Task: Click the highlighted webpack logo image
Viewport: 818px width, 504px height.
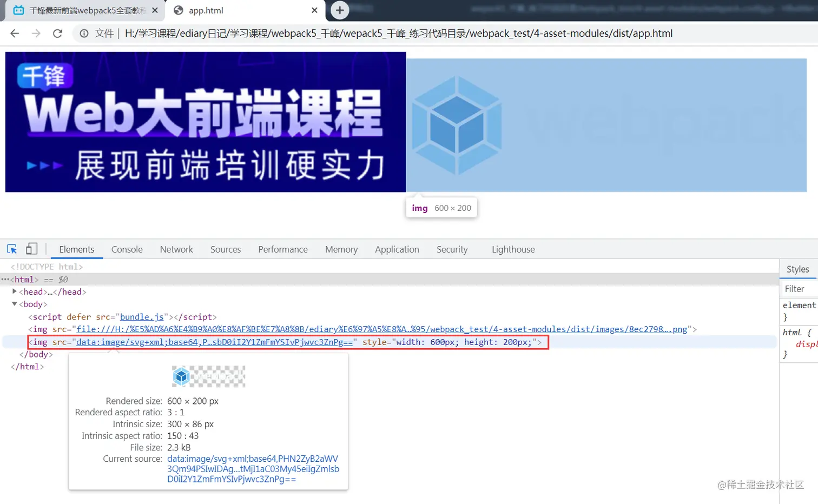Action: (606, 125)
